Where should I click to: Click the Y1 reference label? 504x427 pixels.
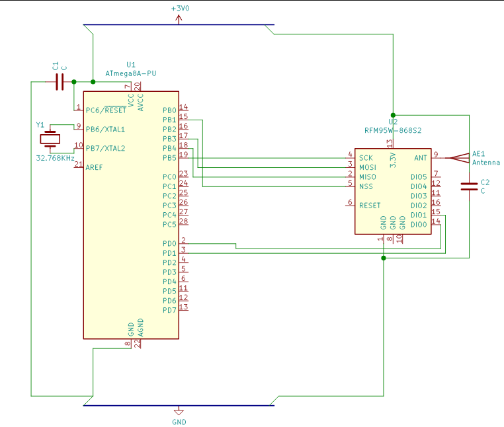(40, 125)
